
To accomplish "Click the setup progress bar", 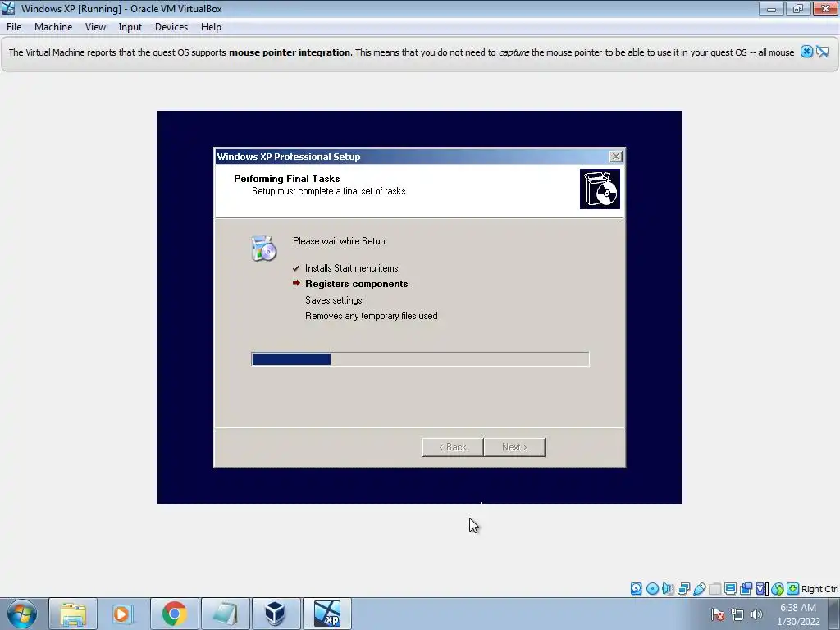I will coord(421,359).
